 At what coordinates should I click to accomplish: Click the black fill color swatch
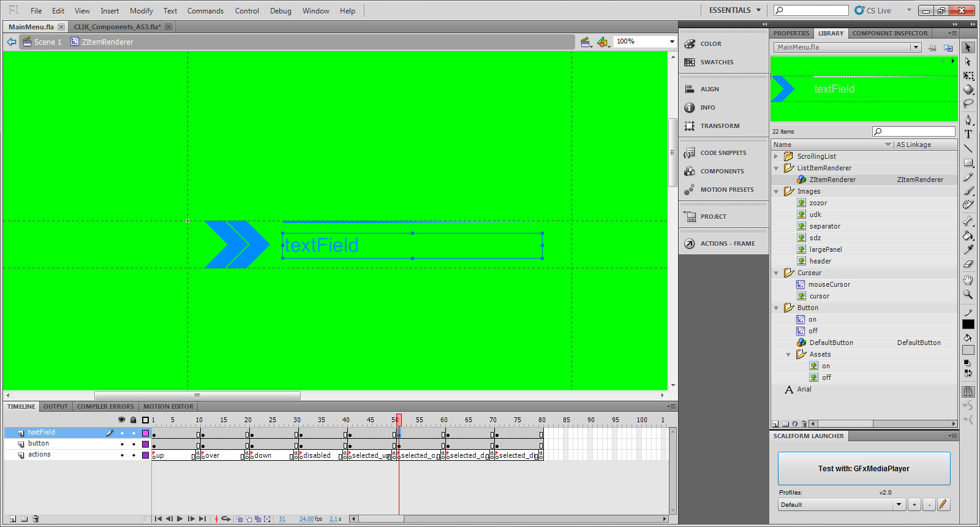pyautogui.click(x=968, y=325)
